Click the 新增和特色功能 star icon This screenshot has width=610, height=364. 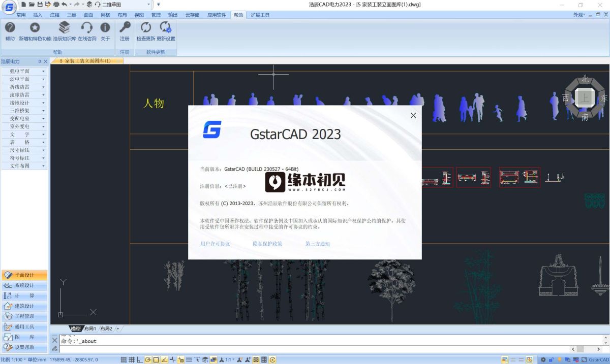[35, 27]
